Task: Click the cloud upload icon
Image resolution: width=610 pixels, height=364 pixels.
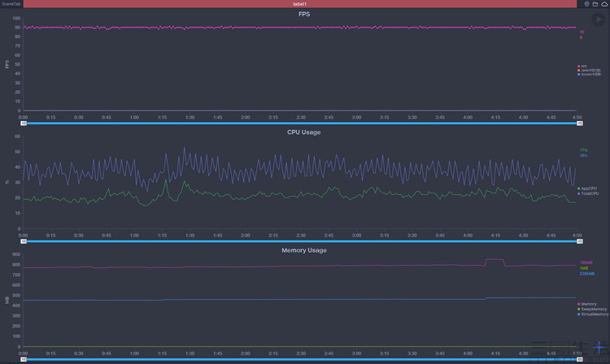Action: point(604,4)
